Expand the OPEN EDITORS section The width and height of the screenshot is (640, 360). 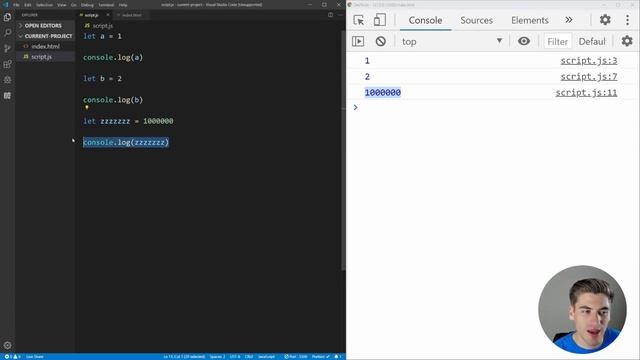[45, 25]
